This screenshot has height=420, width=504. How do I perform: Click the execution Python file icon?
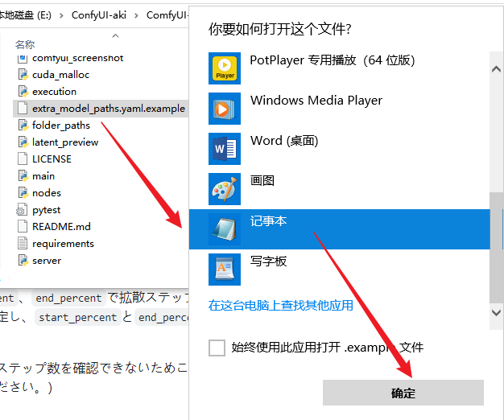tap(23, 91)
